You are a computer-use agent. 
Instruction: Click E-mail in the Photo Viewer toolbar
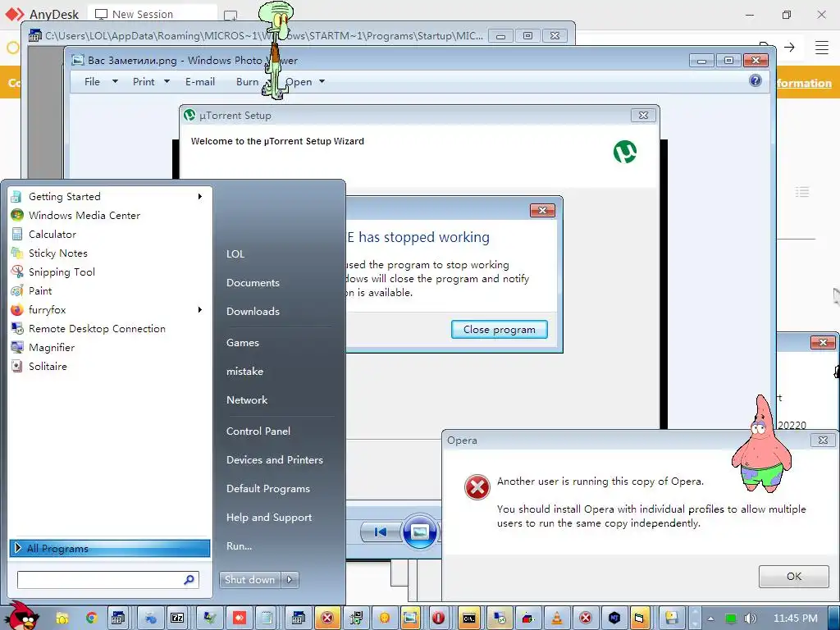tap(200, 81)
